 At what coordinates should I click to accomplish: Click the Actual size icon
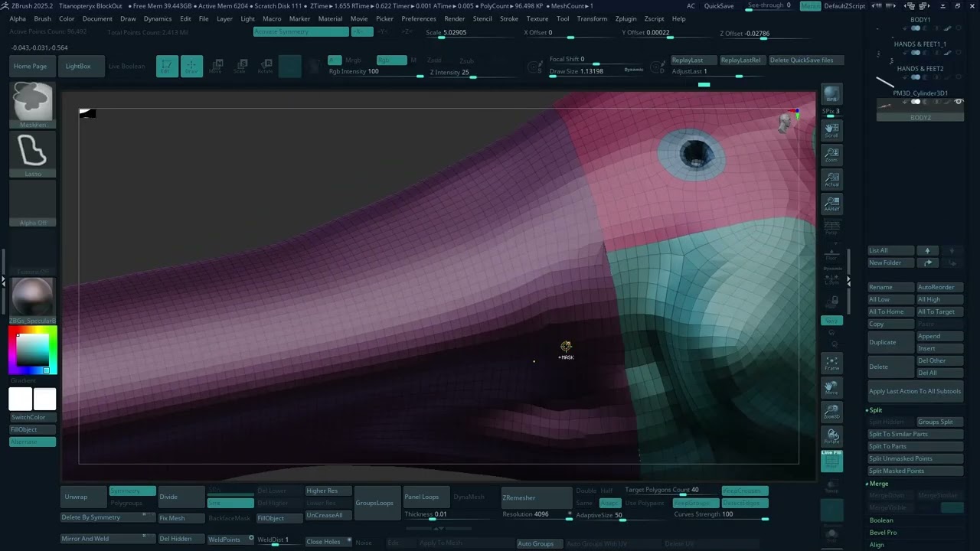point(831,179)
